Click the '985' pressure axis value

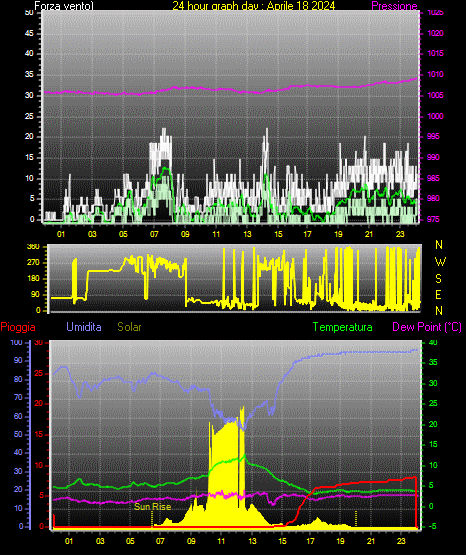pyautogui.click(x=433, y=178)
